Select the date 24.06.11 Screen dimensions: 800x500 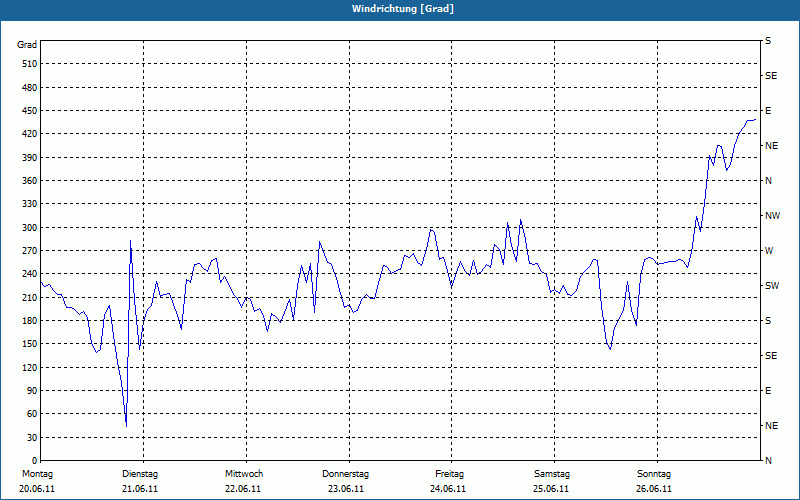coord(448,489)
